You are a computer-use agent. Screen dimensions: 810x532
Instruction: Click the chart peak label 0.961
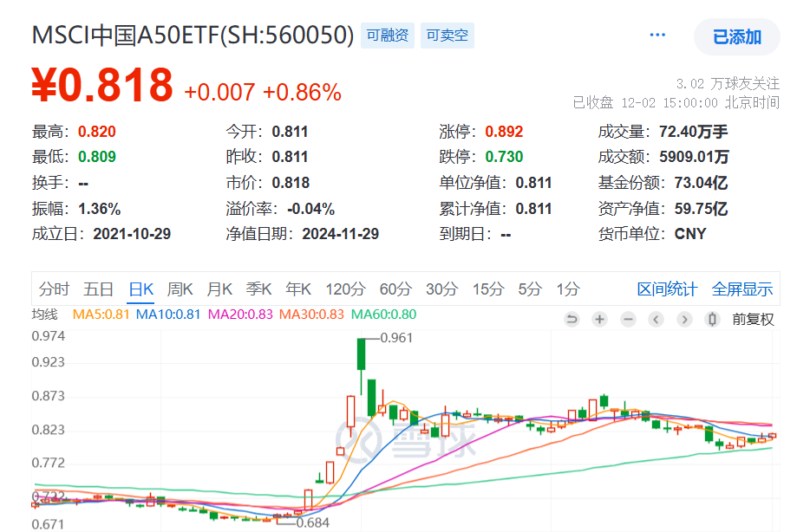396,338
